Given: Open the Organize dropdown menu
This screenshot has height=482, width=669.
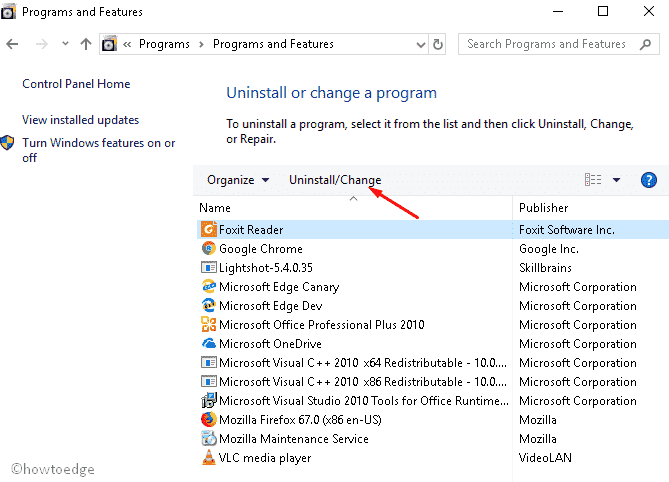Looking at the screenshot, I should (x=238, y=180).
